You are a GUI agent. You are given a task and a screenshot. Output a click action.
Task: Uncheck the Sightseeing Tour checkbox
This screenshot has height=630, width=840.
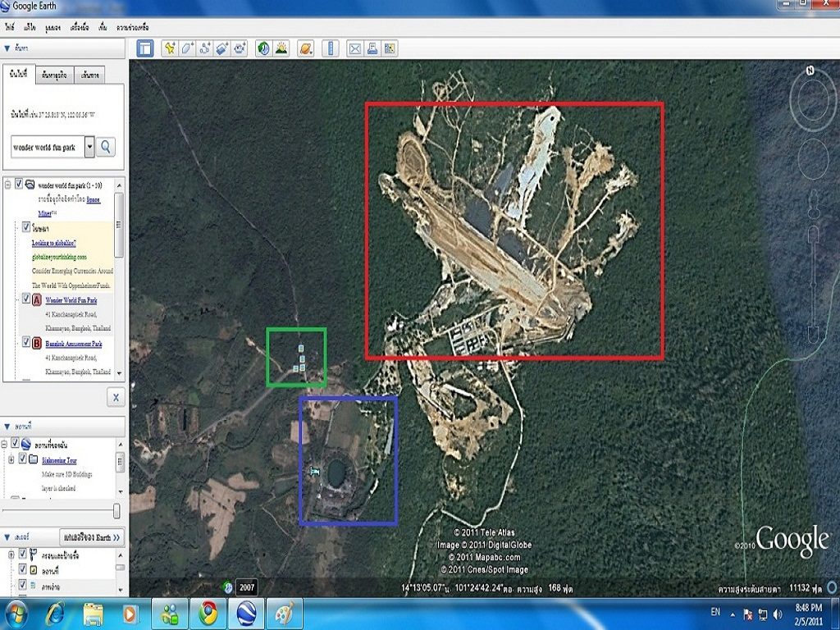point(22,459)
